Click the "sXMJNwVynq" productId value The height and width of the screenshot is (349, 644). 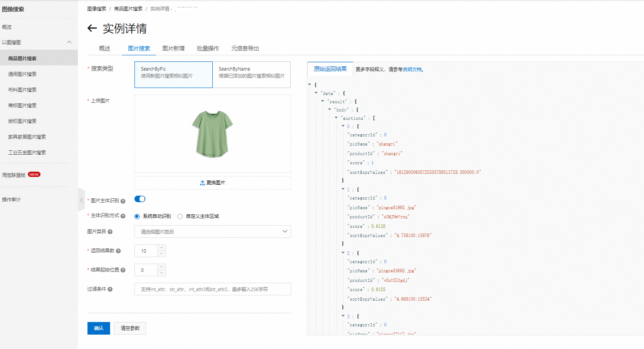coord(396,217)
